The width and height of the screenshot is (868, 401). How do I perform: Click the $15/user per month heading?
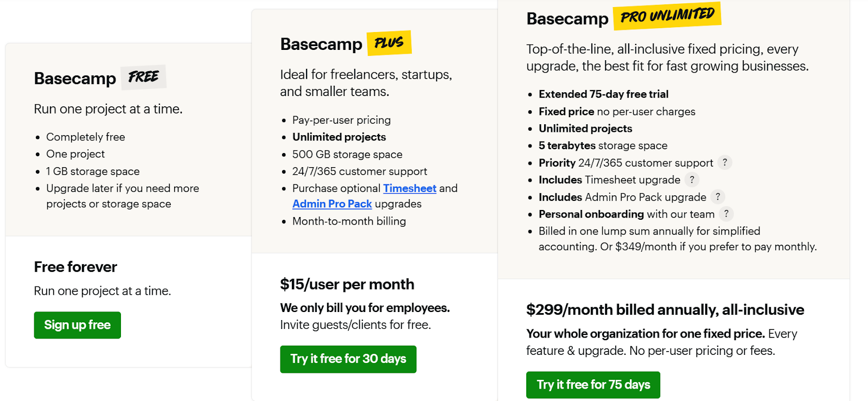coord(347,284)
